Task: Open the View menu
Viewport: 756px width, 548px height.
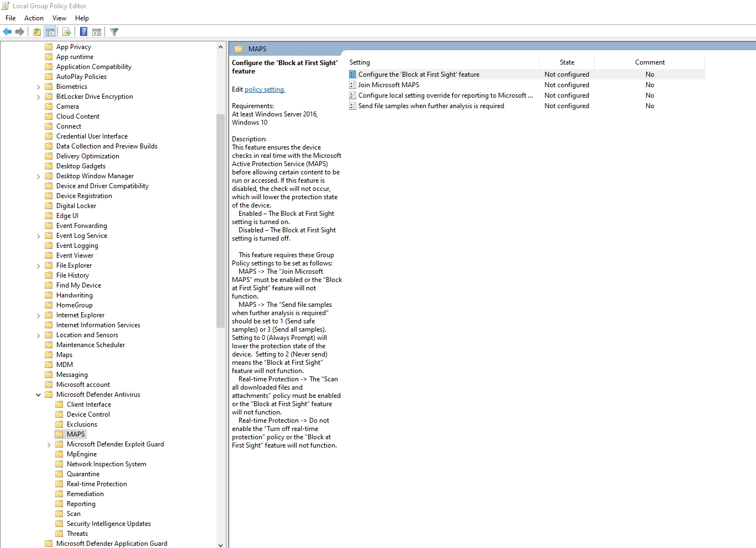Action: click(59, 18)
